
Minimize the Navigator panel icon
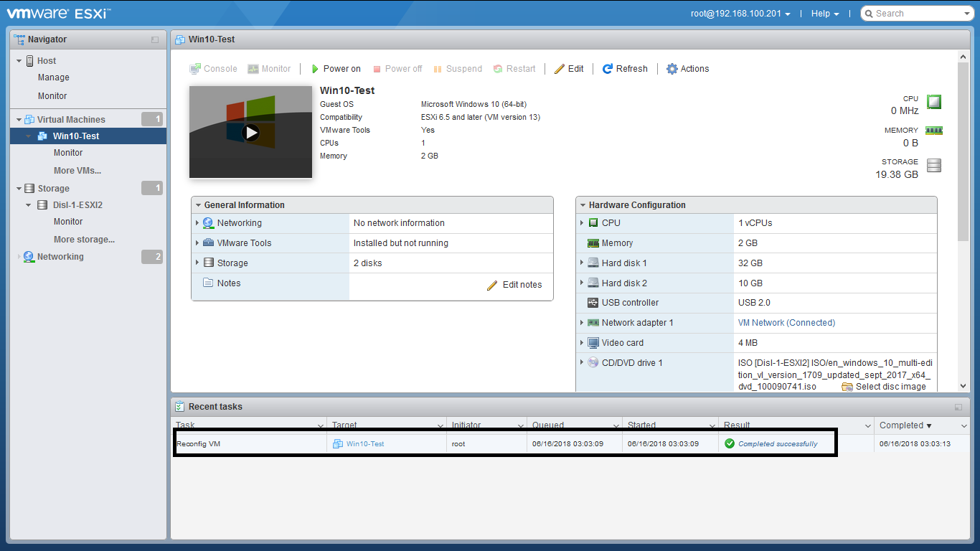pos(155,40)
